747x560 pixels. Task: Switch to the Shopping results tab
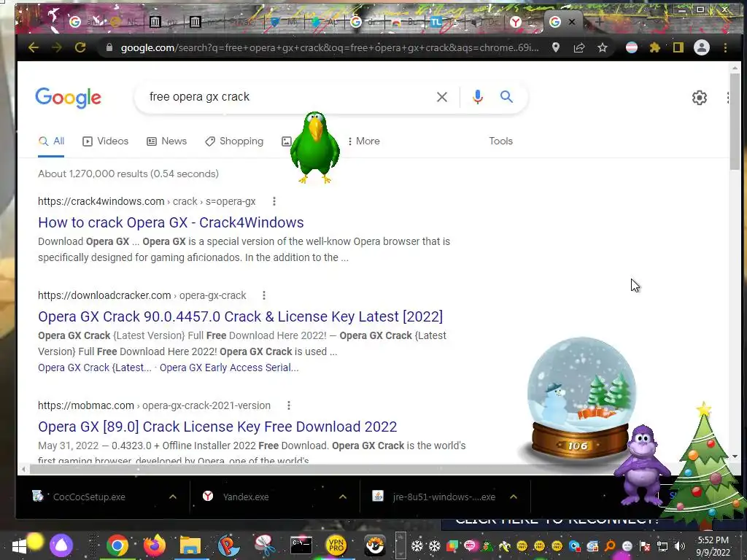click(234, 141)
